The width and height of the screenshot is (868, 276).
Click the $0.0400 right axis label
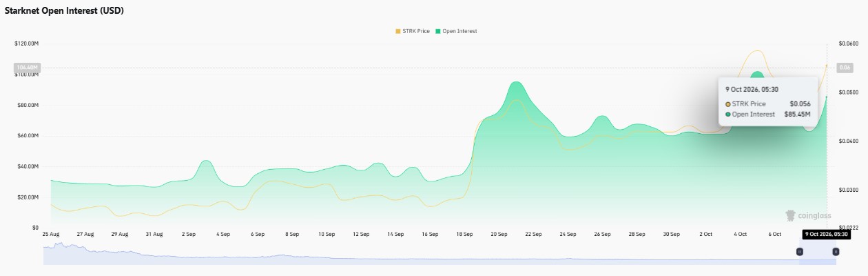tap(849, 141)
